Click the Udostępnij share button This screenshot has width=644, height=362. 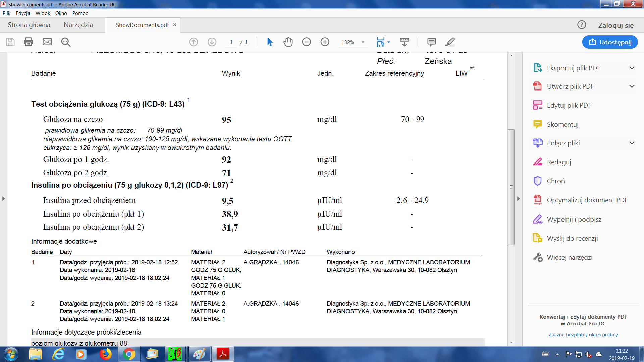coord(610,42)
